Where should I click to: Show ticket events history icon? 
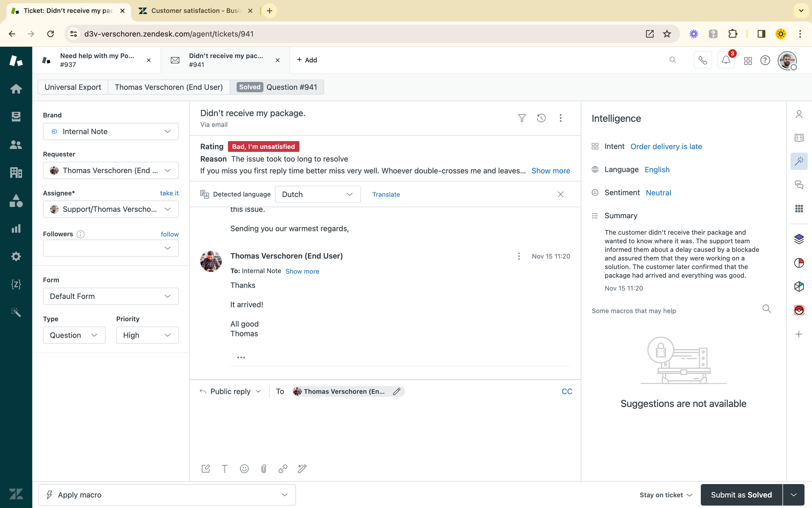point(541,118)
